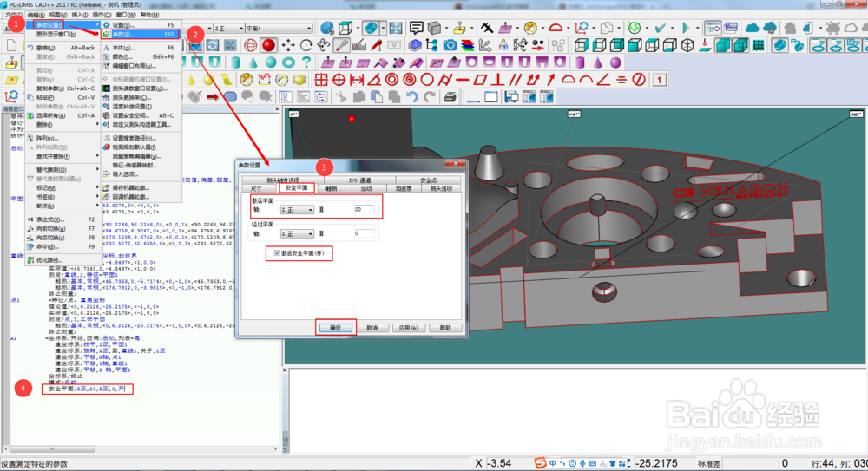Click the active plane value field showing 20
The image size is (868, 471).
tap(364, 209)
